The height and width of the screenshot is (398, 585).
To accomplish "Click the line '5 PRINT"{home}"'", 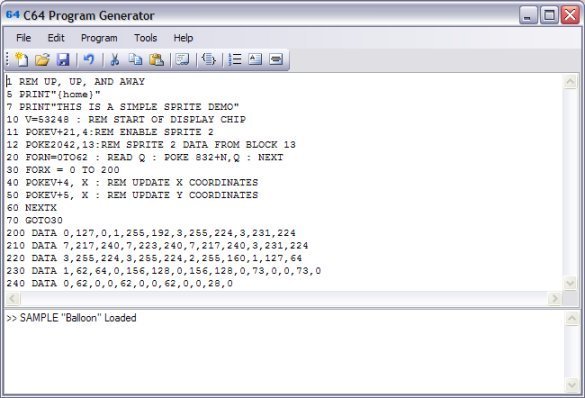I will [54, 94].
